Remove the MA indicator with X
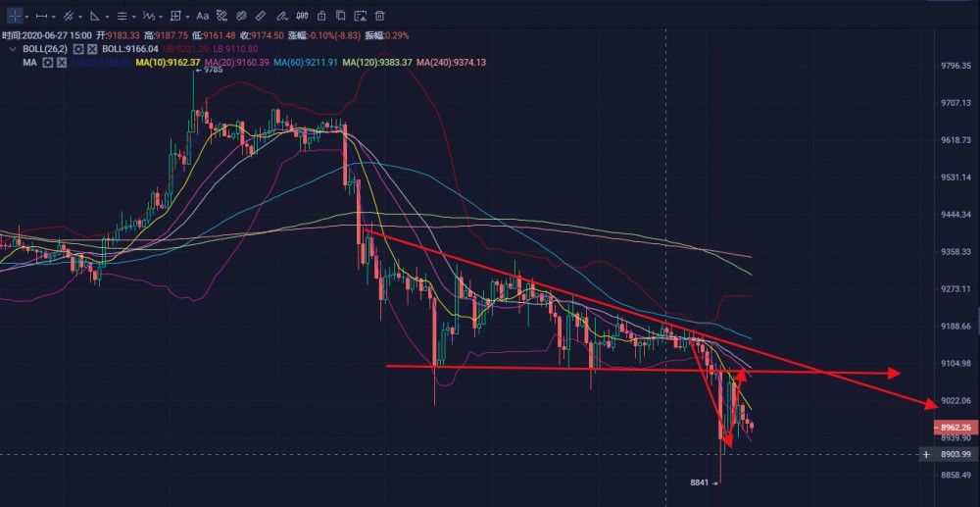Screen dimensions: 980x507 pyautogui.click(x=61, y=62)
